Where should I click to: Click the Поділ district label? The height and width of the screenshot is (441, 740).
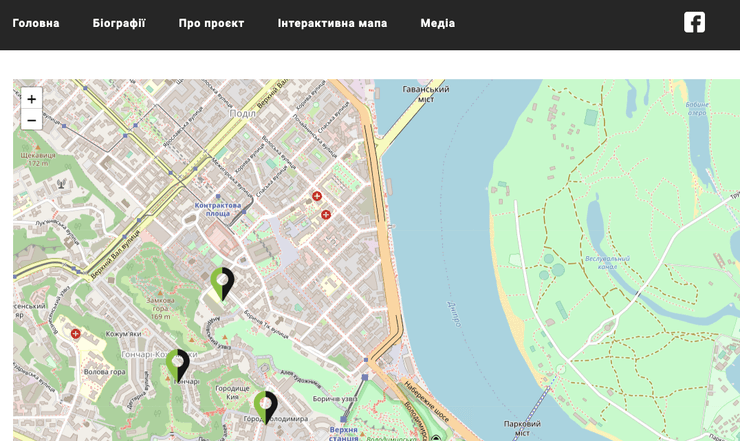tap(243, 113)
